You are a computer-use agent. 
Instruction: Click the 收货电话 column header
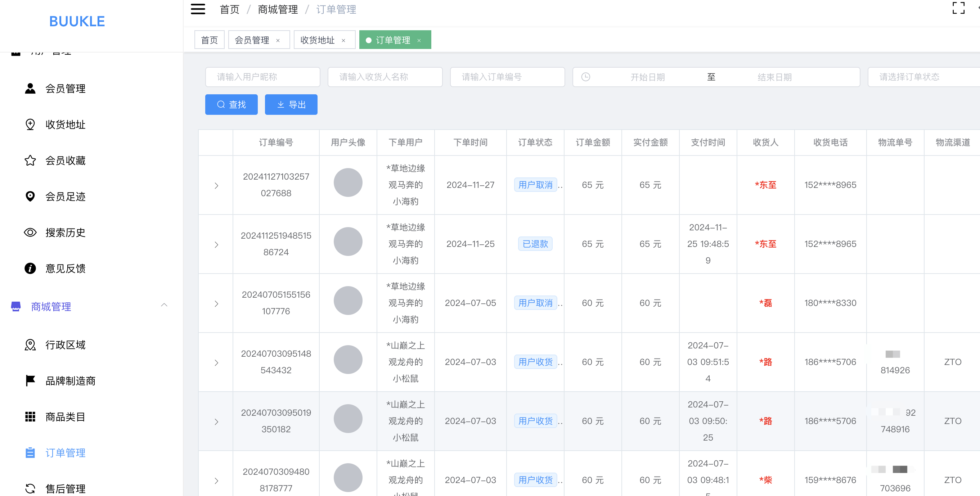pos(830,142)
